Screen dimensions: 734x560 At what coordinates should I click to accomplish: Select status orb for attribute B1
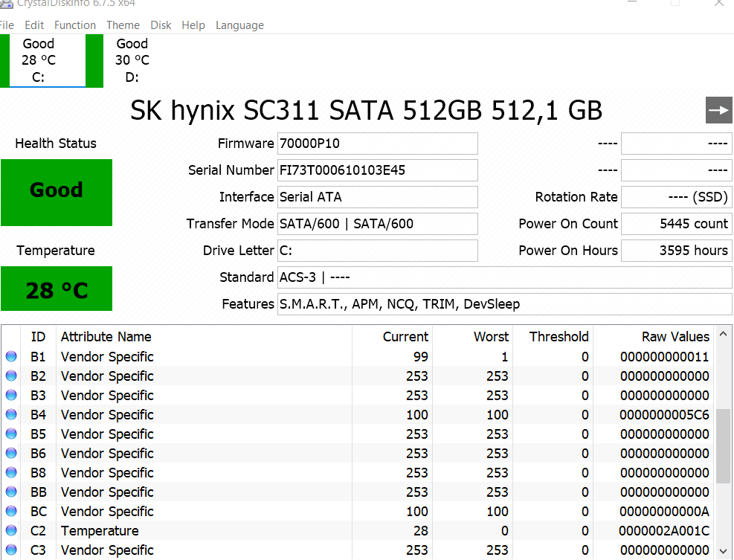point(11,357)
